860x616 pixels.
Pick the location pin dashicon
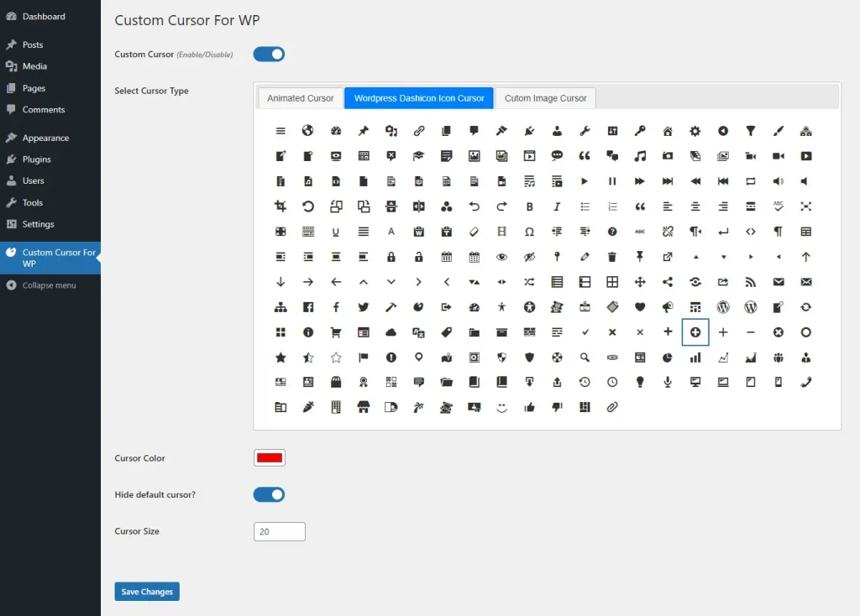click(418, 358)
